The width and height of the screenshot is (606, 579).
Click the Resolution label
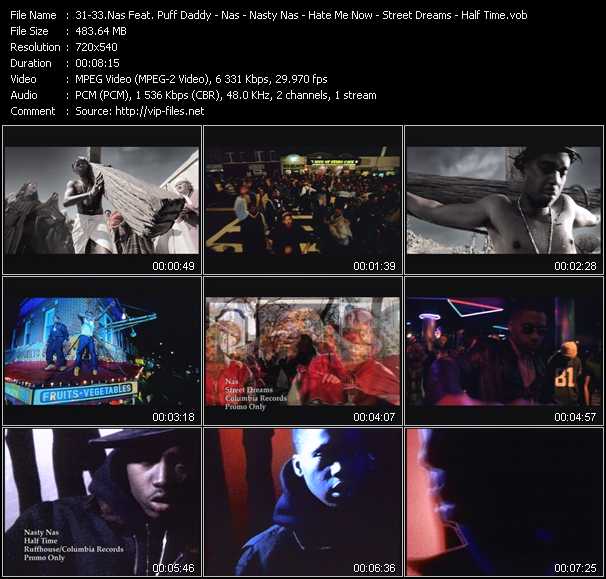pos(35,47)
